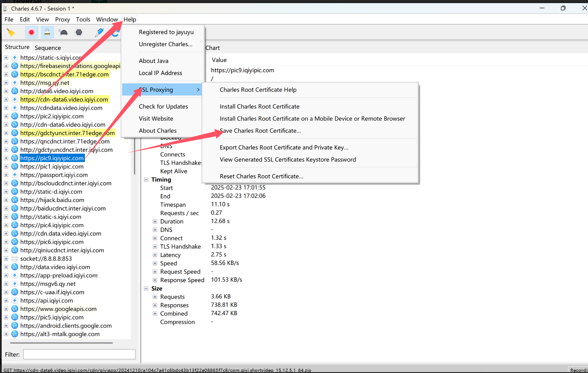Screen dimensions: 588x373
Task: Choose Install Charles Root Certificate
Action: tap(259, 106)
